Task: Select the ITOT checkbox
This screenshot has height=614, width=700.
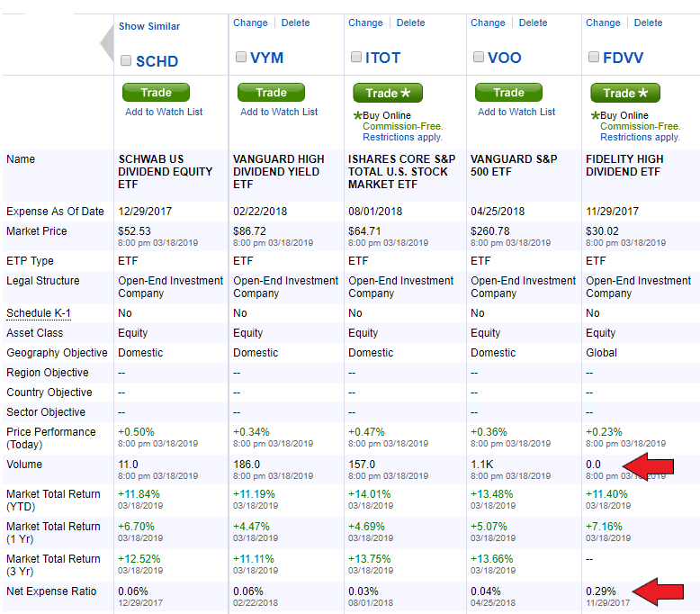Action: (356, 58)
